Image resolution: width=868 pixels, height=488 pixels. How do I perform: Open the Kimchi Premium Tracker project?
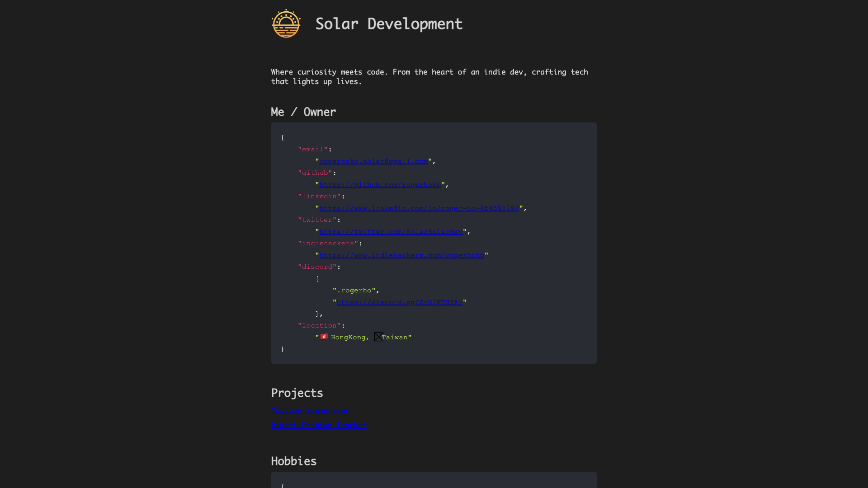tap(319, 425)
